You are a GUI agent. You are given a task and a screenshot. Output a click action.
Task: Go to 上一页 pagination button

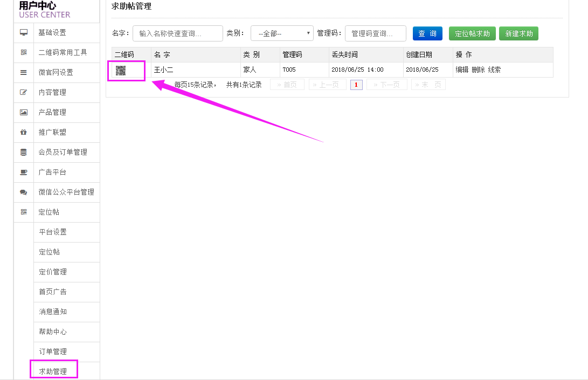coord(326,85)
